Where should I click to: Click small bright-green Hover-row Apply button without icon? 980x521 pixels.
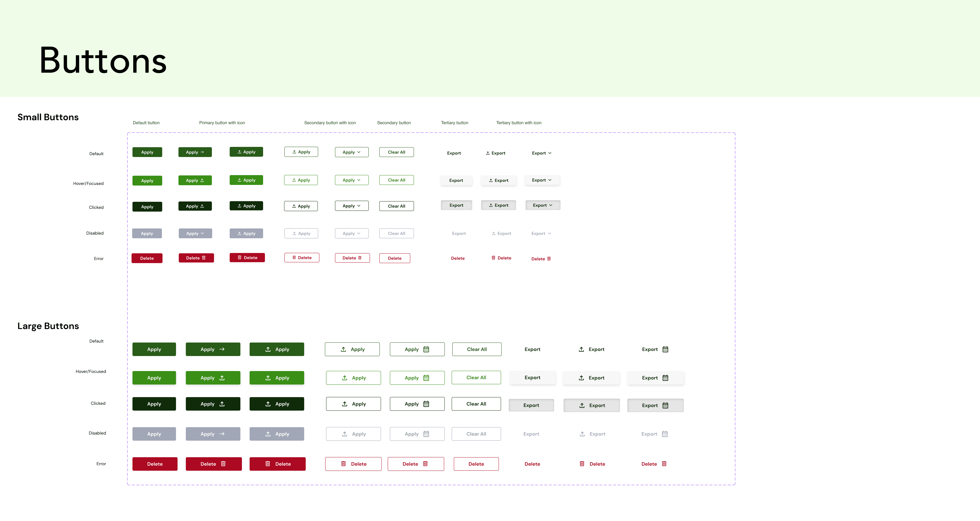(x=147, y=181)
